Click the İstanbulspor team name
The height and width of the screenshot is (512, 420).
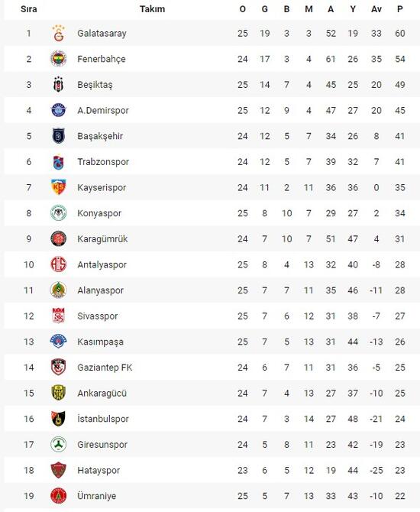pos(103,419)
